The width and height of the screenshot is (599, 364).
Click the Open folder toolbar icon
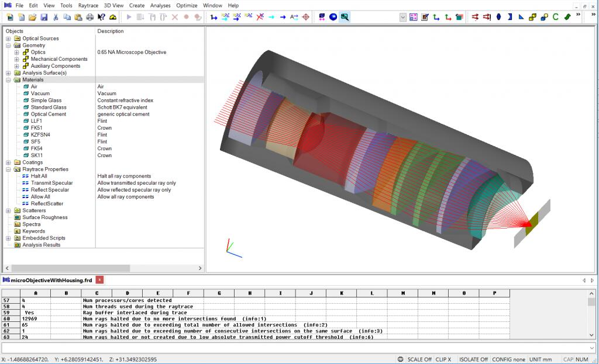coord(33,17)
